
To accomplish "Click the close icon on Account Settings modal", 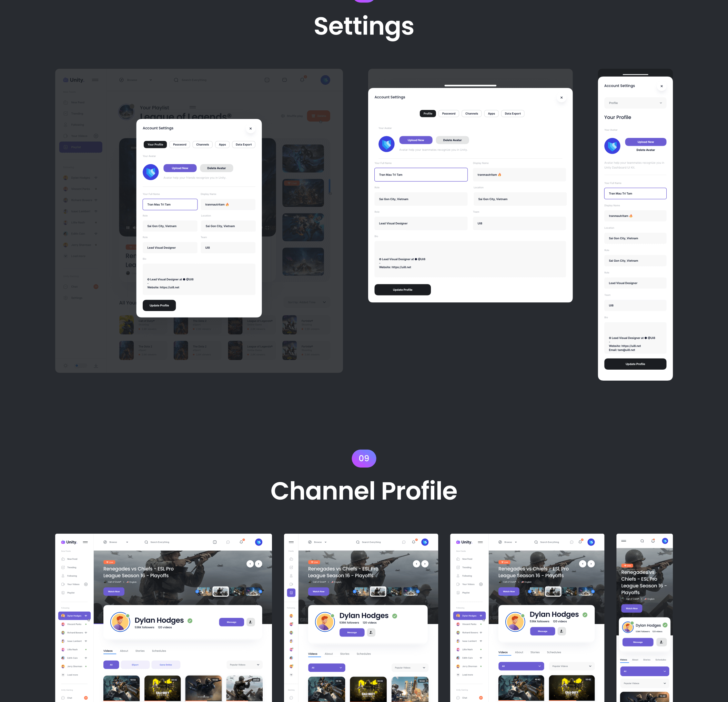I will coord(251,129).
